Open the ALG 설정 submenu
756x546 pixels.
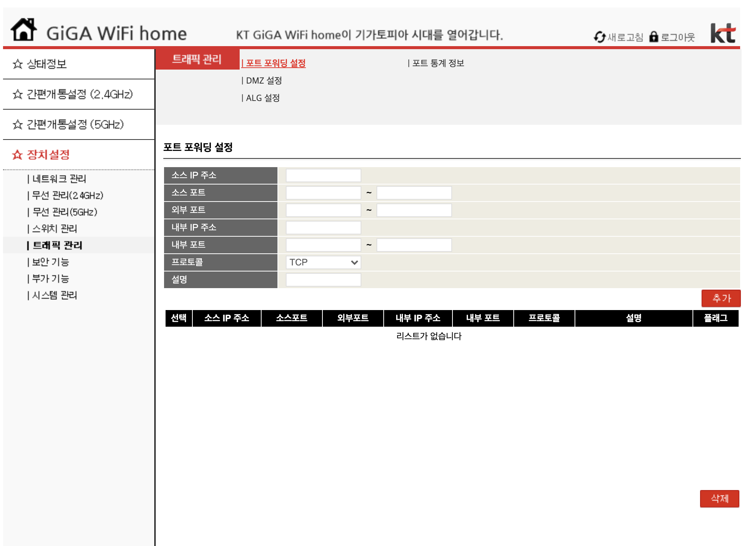(262, 98)
